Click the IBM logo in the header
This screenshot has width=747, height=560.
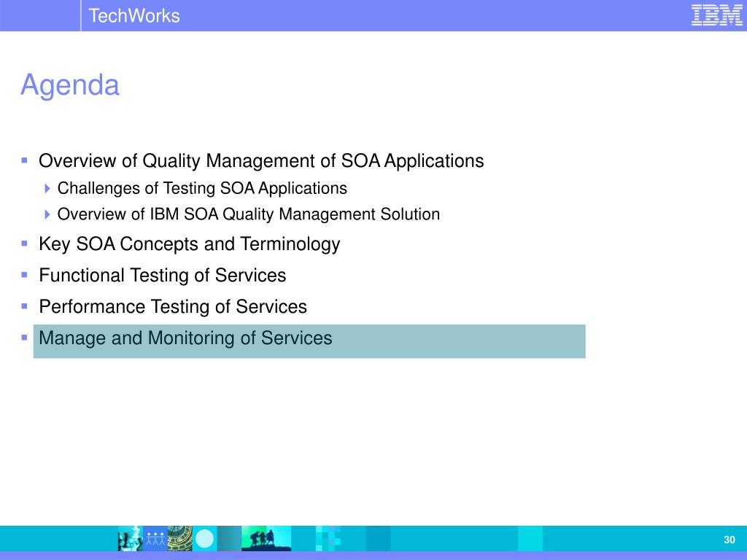click(716, 15)
